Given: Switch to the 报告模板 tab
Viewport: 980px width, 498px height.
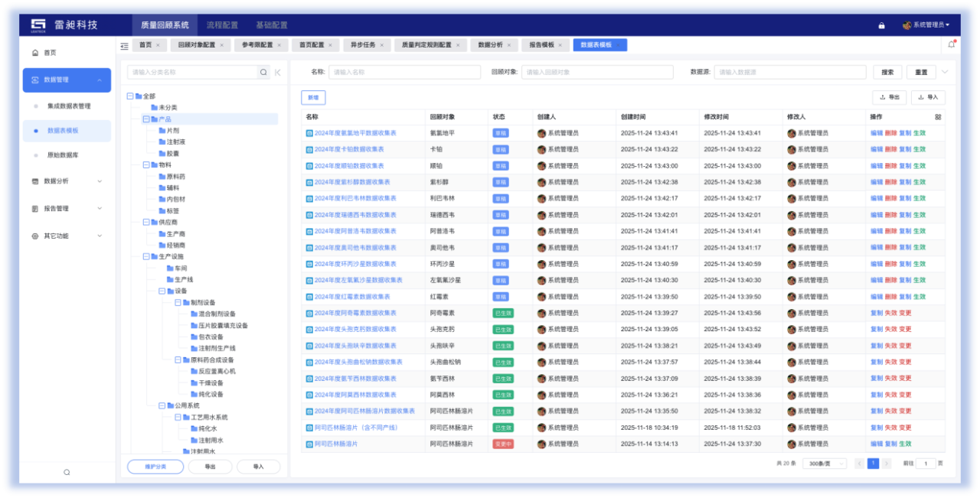Looking at the screenshot, I should tap(541, 45).
